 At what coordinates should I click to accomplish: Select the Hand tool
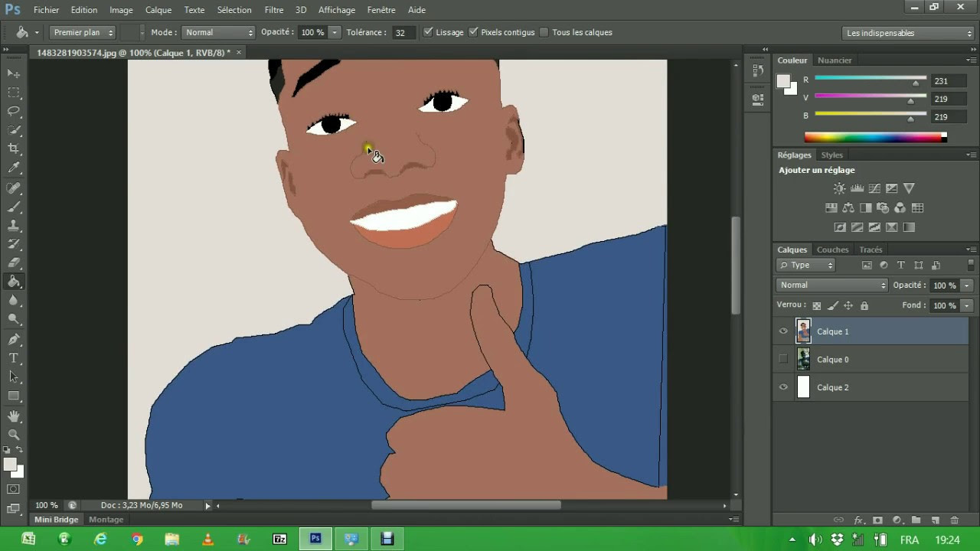coord(14,416)
